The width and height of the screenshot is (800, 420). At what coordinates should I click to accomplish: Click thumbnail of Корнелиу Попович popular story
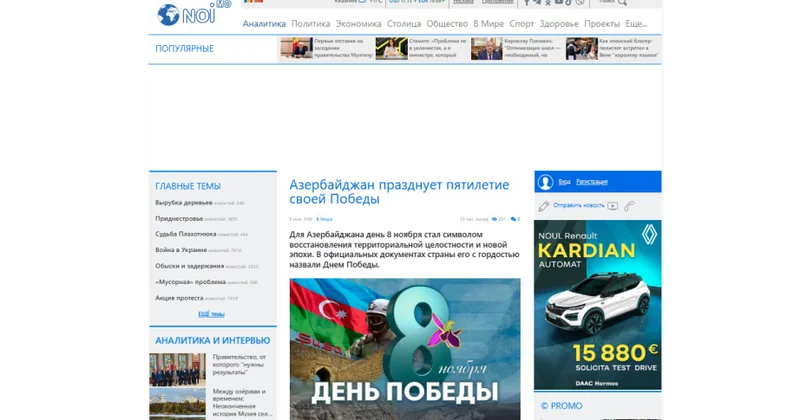click(486, 48)
